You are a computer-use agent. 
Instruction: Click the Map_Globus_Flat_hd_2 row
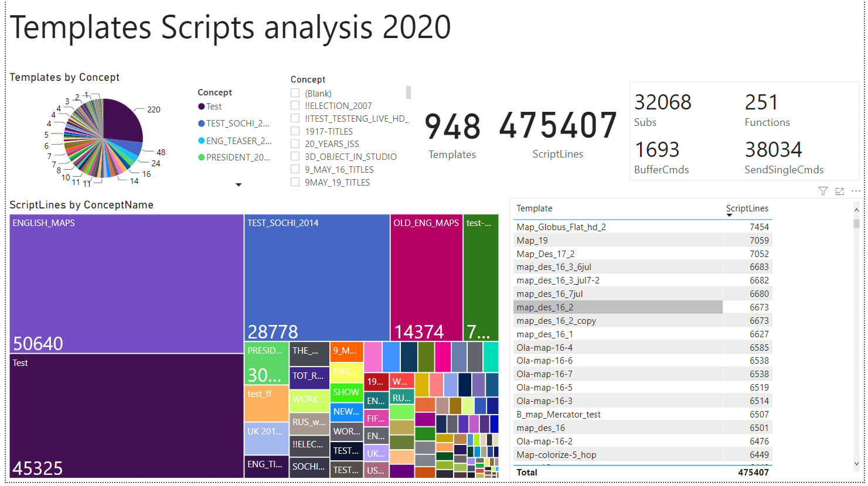618,227
